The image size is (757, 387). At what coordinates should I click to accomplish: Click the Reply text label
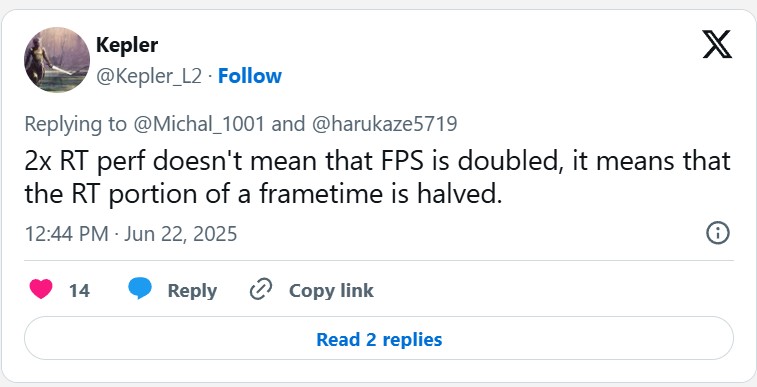coord(192,290)
